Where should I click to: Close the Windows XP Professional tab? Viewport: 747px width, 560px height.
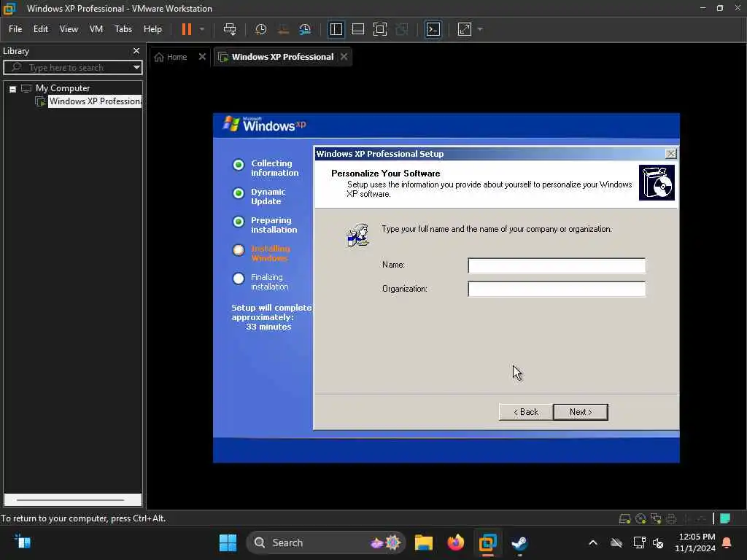(344, 57)
